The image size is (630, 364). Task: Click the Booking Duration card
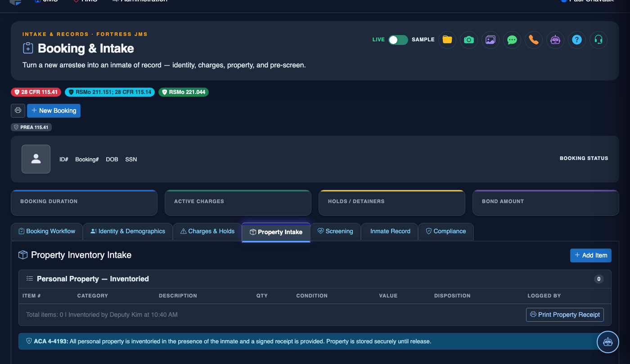(84, 203)
